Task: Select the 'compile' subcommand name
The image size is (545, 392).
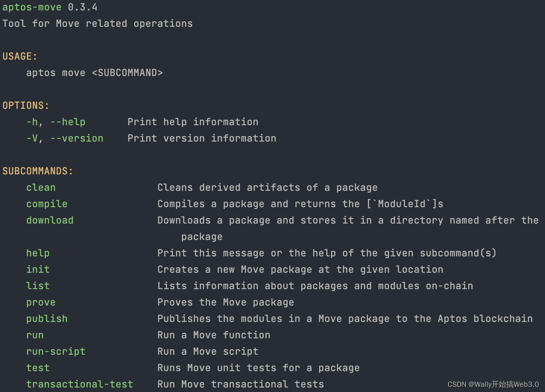Action: click(47, 204)
